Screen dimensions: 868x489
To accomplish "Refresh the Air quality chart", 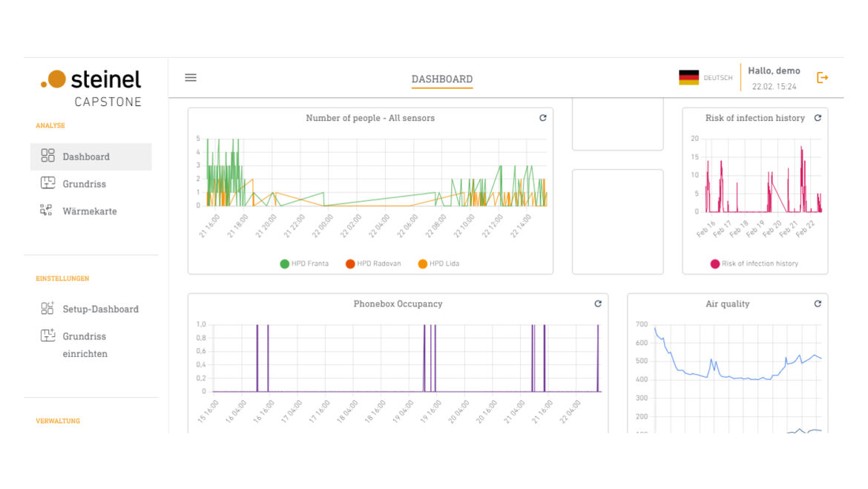I will (818, 303).
